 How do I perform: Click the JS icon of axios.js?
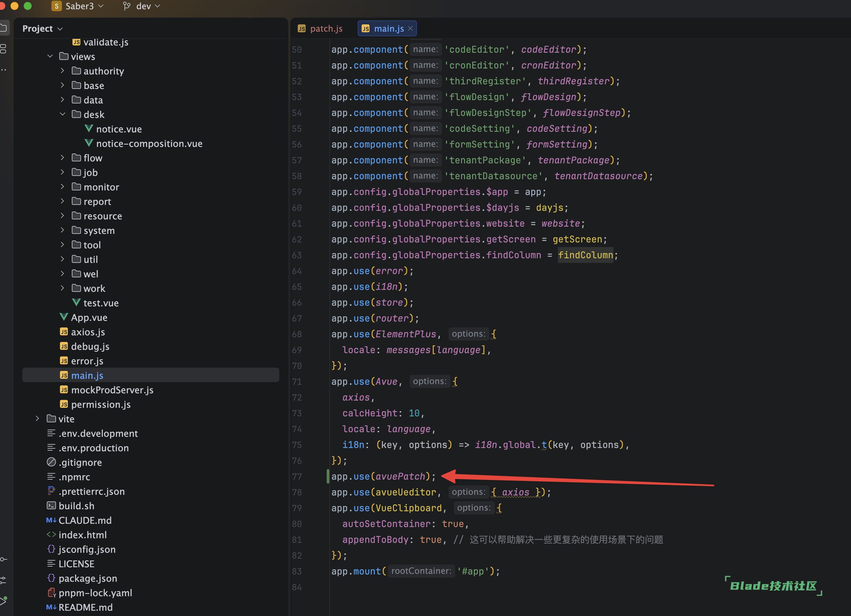(64, 332)
